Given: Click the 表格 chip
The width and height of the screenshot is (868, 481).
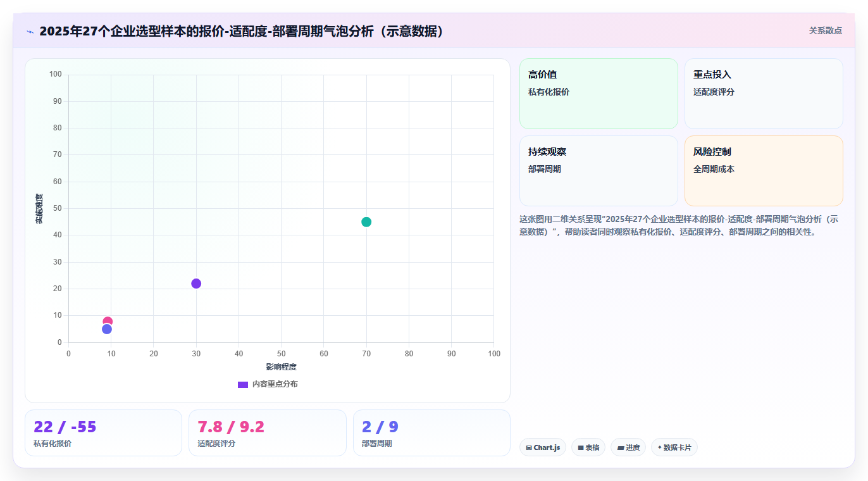Looking at the screenshot, I should click(x=588, y=447).
